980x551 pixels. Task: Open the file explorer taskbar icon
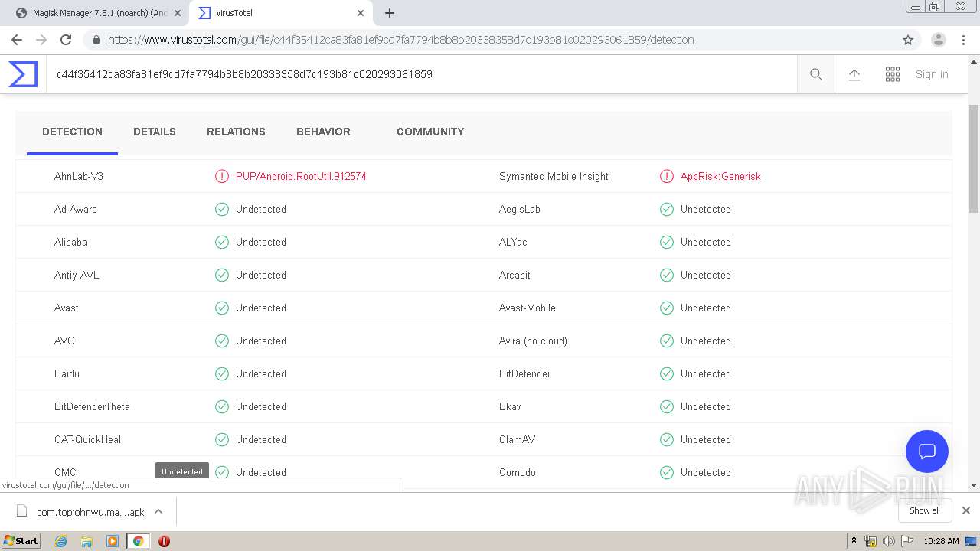coord(87,541)
